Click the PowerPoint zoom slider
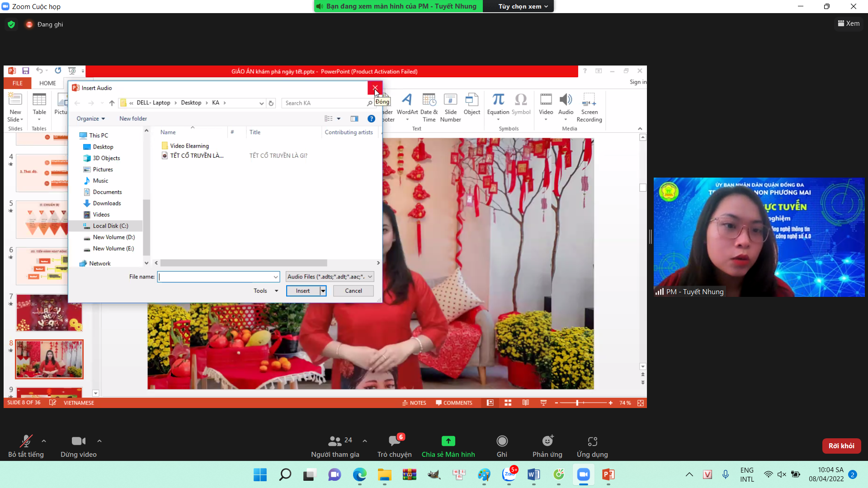The height and width of the screenshot is (488, 868). pyautogui.click(x=577, y=403)
